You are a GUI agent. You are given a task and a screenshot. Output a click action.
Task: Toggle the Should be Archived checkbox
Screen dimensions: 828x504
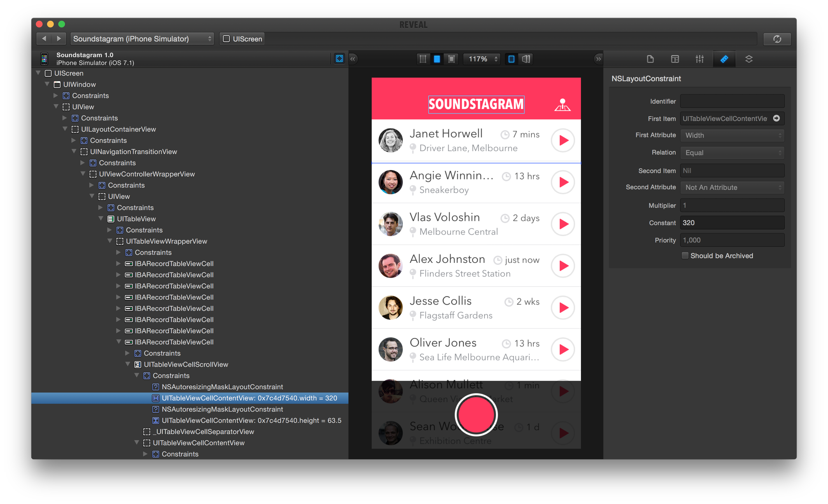pos(685,255)
